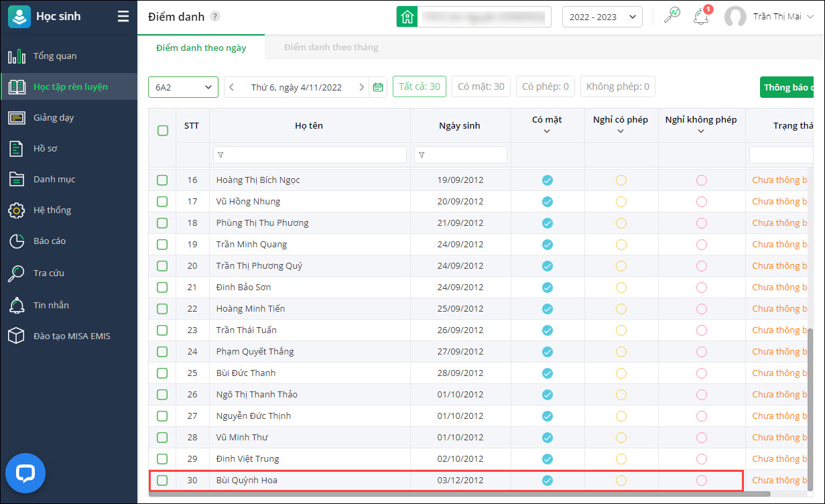Click the hamburger menu icon in sidebar
Screen dimensions: 825x504
pyautogui.click(x=123, y=17)
